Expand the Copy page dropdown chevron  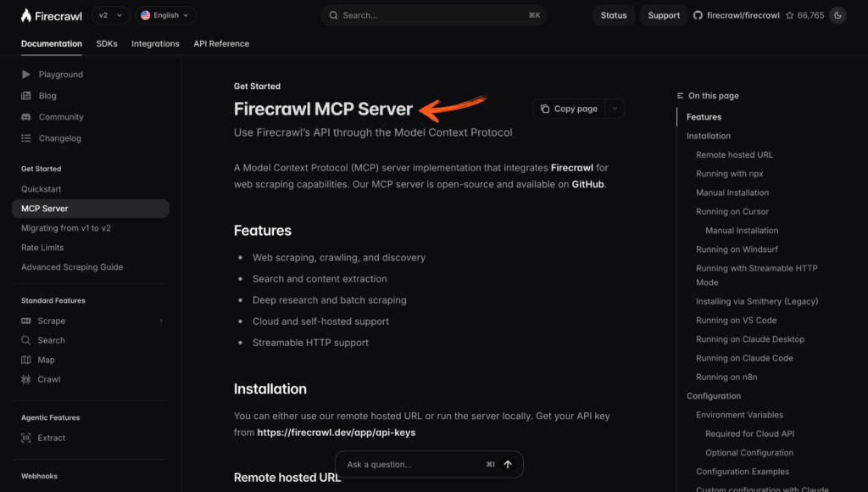click(x=613, y=109)
